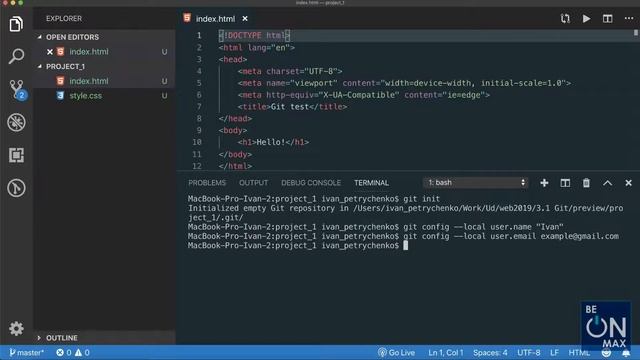Click the terminal prompt input line
Viewport: 640px width, 360px height.
(x=298, y=246)
